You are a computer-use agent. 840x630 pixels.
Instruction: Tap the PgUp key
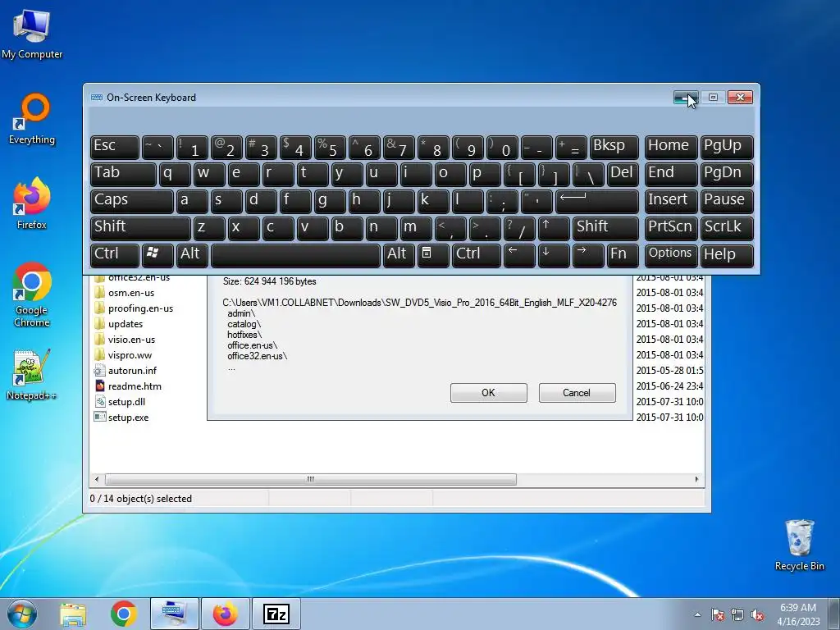coord(727,148)
